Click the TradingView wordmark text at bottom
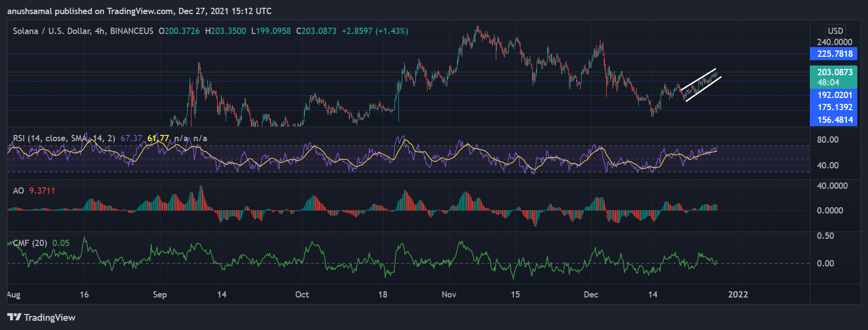 tap(49, 317)
